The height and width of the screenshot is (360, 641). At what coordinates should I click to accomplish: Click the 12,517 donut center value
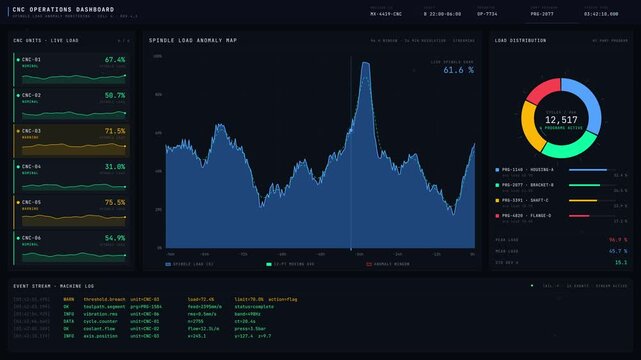[x=561, y=120]
